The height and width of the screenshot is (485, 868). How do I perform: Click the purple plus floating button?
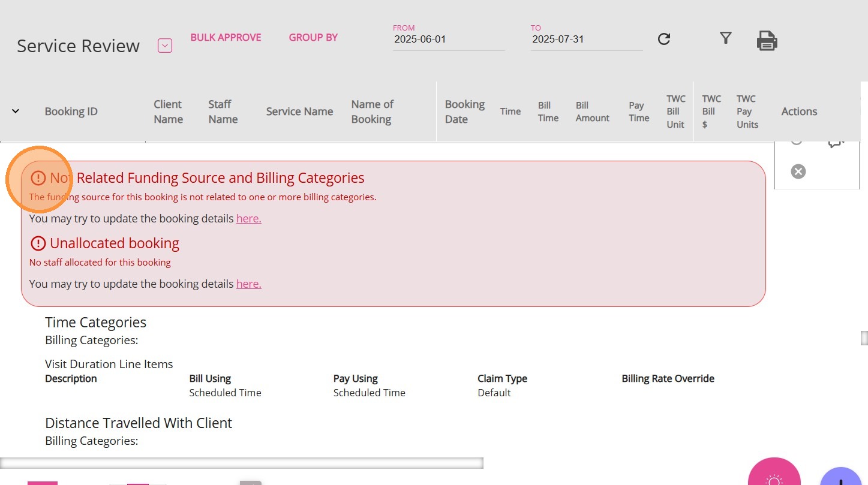pos(841,478)
